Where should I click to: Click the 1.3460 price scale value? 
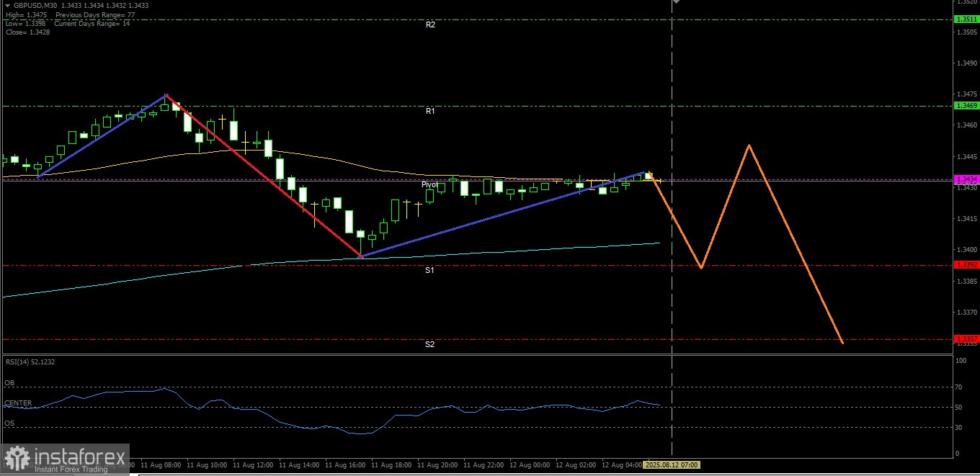point(967,125)
